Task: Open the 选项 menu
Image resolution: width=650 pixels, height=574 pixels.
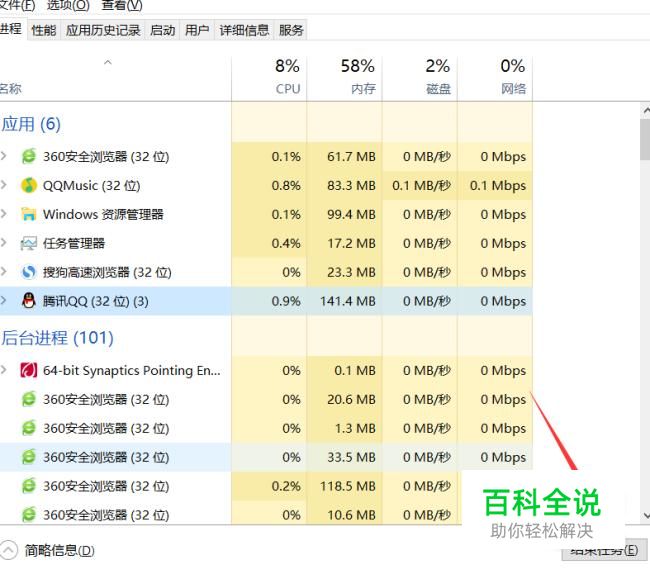Action: click(x=68, y=5)
